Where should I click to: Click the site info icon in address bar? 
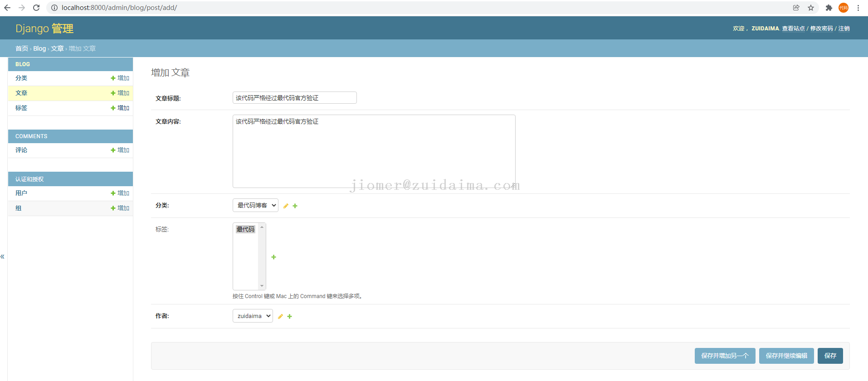(x=54, y=8)
